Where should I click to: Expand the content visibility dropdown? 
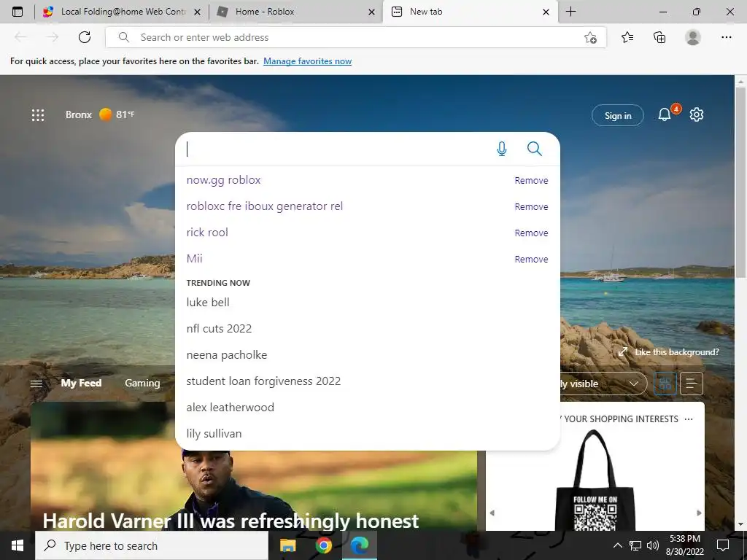[603, 384]
